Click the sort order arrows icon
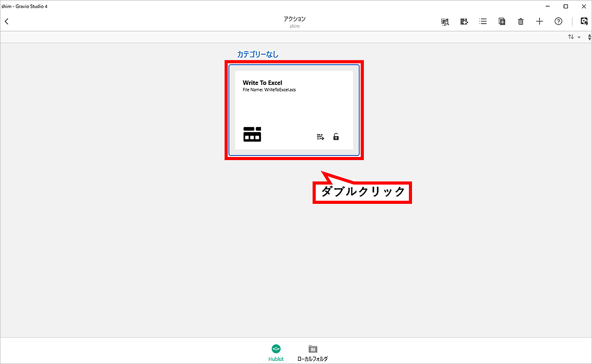This screenshot has height=364, width=592. (571, 37)
